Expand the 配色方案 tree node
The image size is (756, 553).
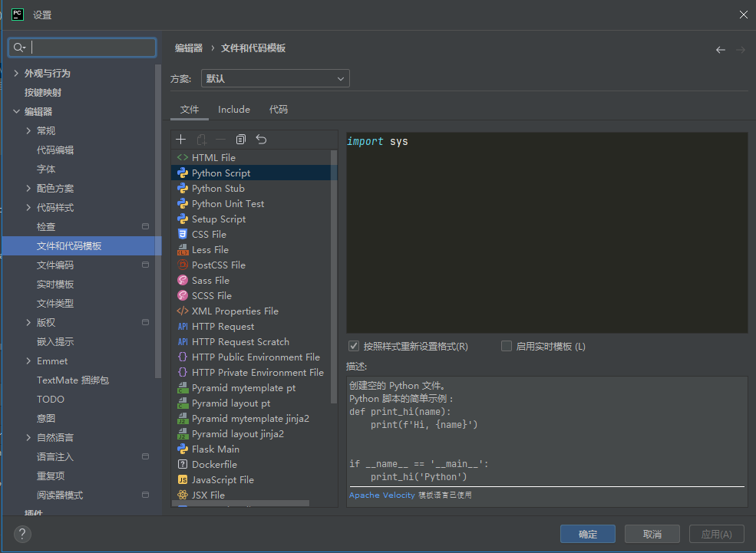click(x=28, y=189)
